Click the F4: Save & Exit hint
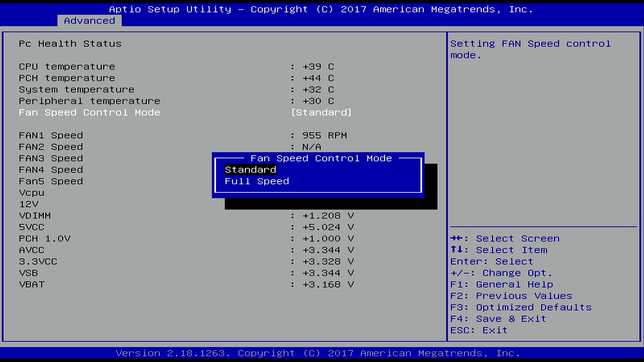This screenshot has height=362, width=644. coord(498,319)
